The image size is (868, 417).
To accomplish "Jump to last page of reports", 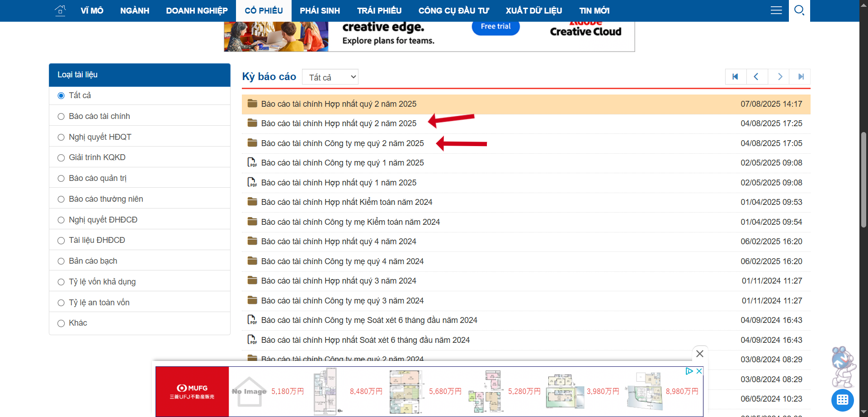I will click(800, 77).
